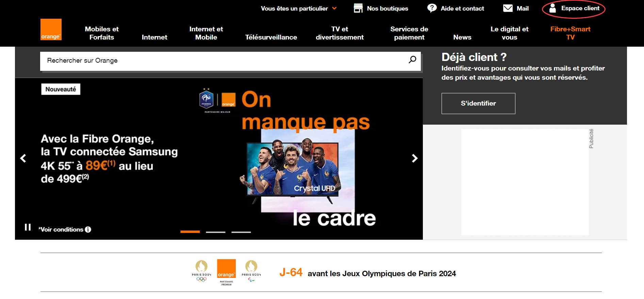644x299 pixels.
Task: Click the Déjà client ? heading
Action: pyautogui.click(x=474, y=57)
